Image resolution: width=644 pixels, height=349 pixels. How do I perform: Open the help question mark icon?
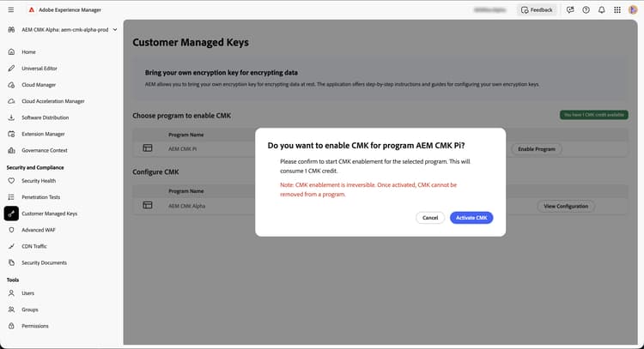586,9
